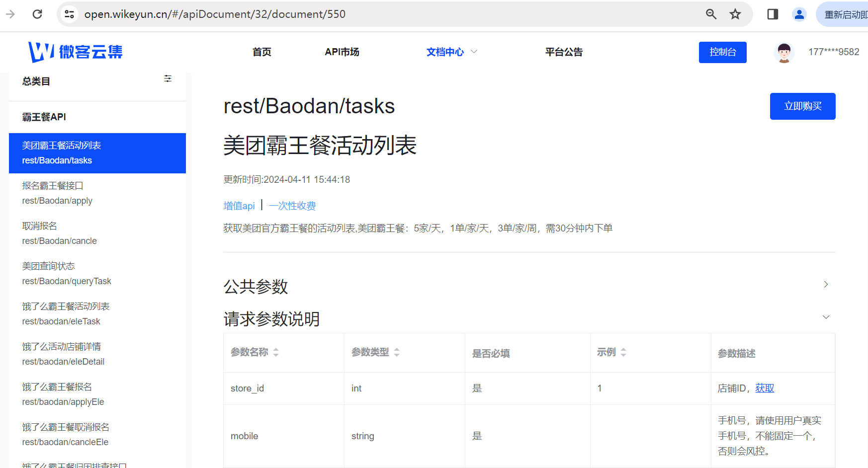Click the 总类目 heading
Screen dimensions: 868x468
click(x=36, y=81)
